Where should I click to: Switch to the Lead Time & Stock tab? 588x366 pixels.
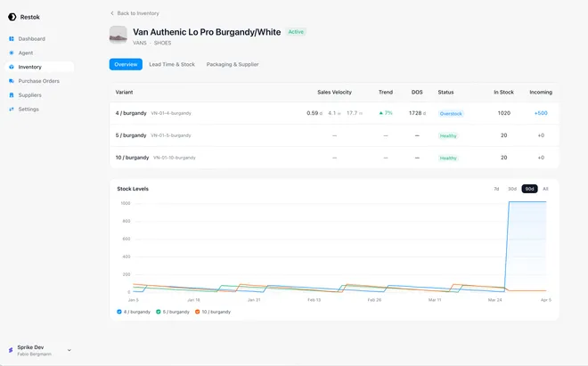coord(172,64)
